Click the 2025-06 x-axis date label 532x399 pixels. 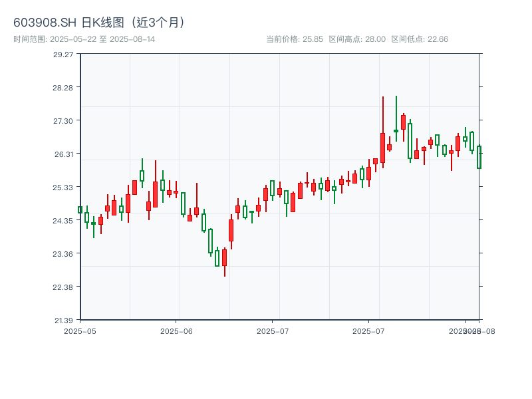(x=176, y=331)
